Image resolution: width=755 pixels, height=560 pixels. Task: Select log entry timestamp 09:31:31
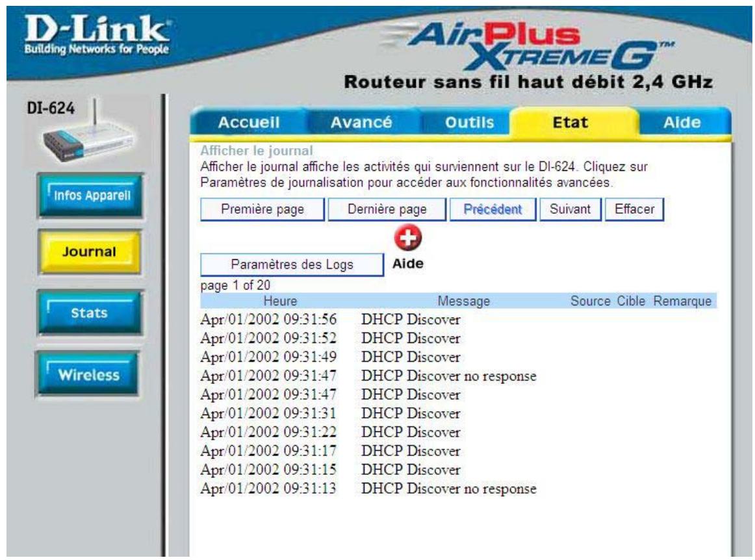(268, 414)
